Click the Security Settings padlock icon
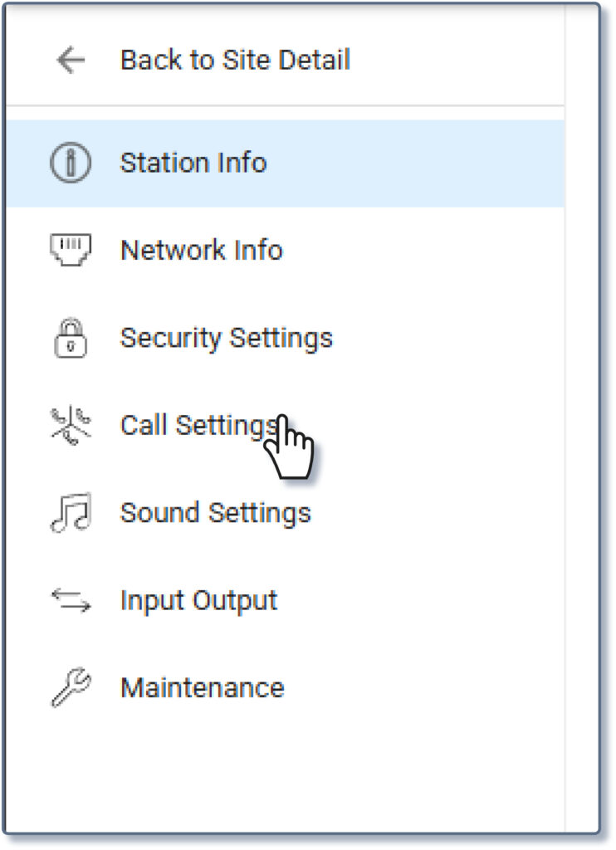 [x=71, y=338]
